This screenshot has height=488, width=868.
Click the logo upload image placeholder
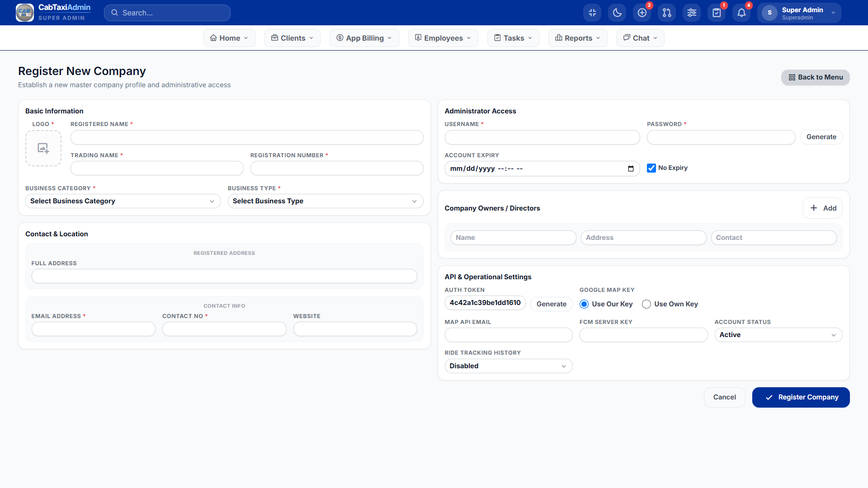(x=43, y=148)
